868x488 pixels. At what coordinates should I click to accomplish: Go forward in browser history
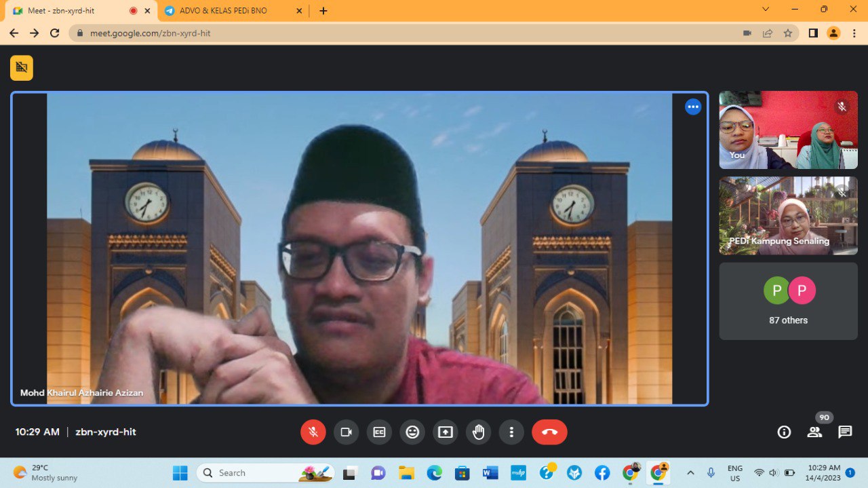coord(34,33)
